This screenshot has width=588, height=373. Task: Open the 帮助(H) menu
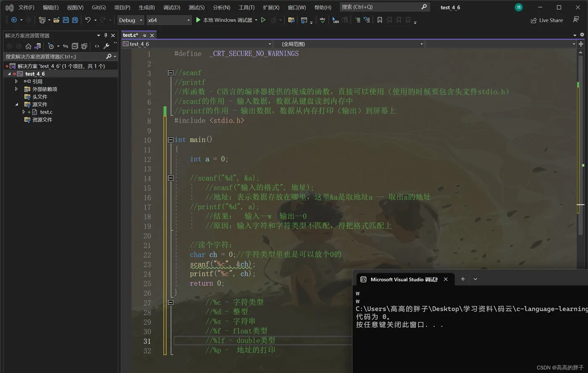[x=323, y=7]
